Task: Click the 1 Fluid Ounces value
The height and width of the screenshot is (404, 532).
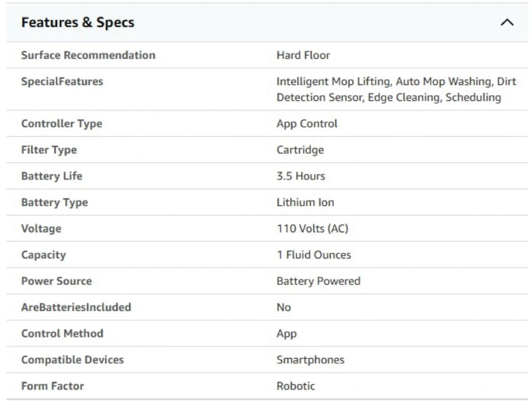Action: point(314,255)
